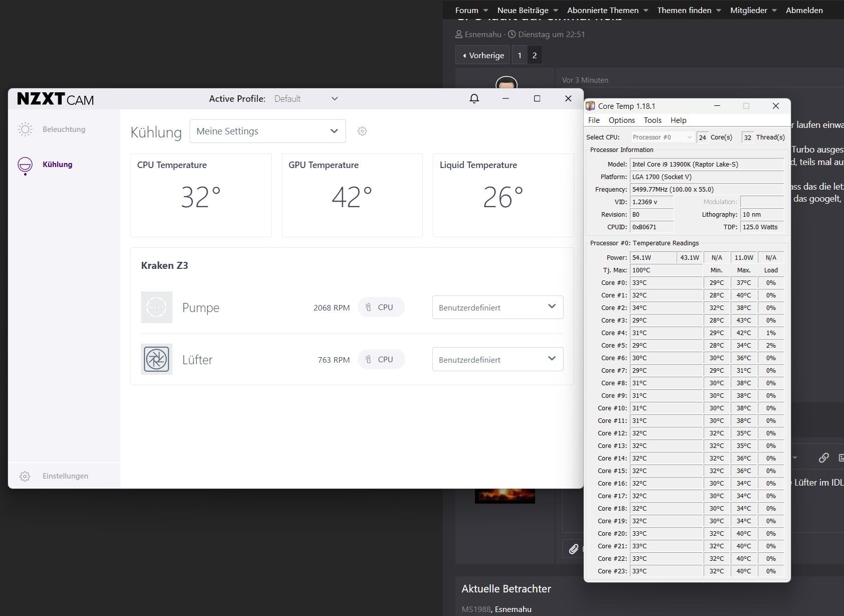Click the forum insert link icon
844x616 pixels.
[823, 457]
